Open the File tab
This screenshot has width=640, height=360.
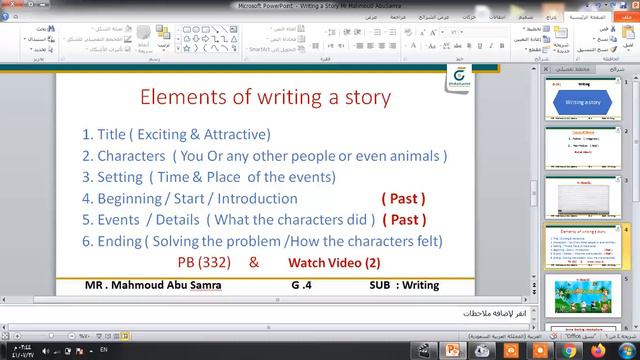626,17
